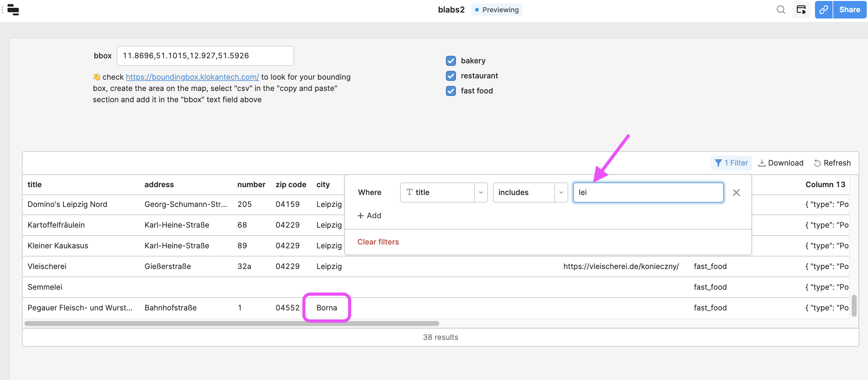
Task: Click Clear filters to reset filtering
Action: pyautogui.click(x=378, y=242)
